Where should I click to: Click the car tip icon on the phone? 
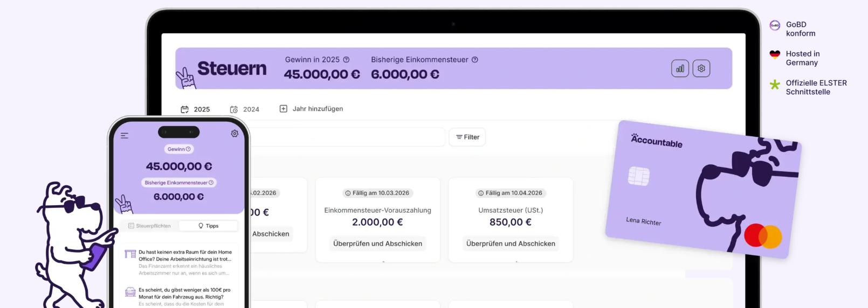pos(130,292)
